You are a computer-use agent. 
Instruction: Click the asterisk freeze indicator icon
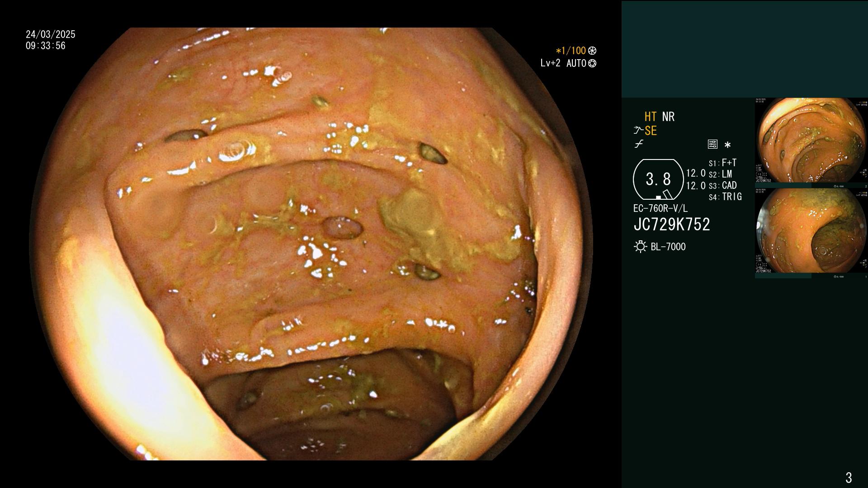click(x=727, y=145)
